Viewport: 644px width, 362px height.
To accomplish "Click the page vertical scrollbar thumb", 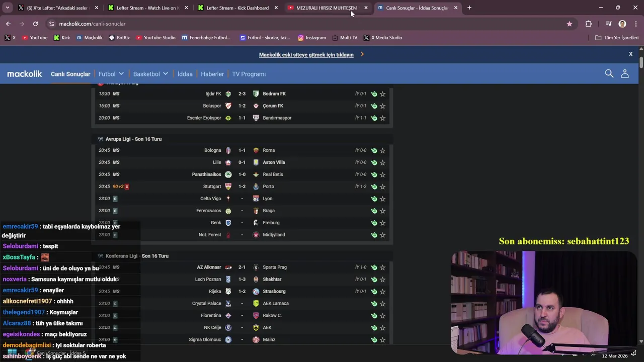I will click(x=641, y=63).
